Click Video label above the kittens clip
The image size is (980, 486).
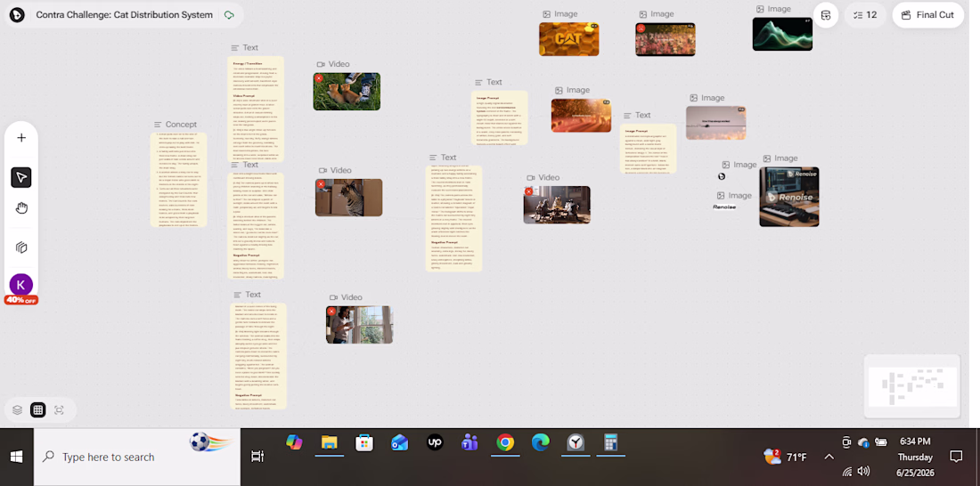click(x=333, y=64)
